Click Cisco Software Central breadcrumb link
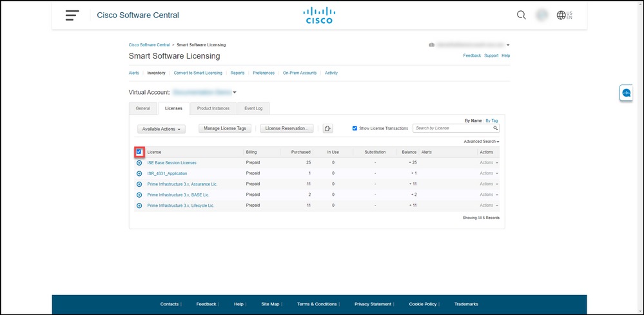This screenshot has height=315, width=644. tap(149, 44)
